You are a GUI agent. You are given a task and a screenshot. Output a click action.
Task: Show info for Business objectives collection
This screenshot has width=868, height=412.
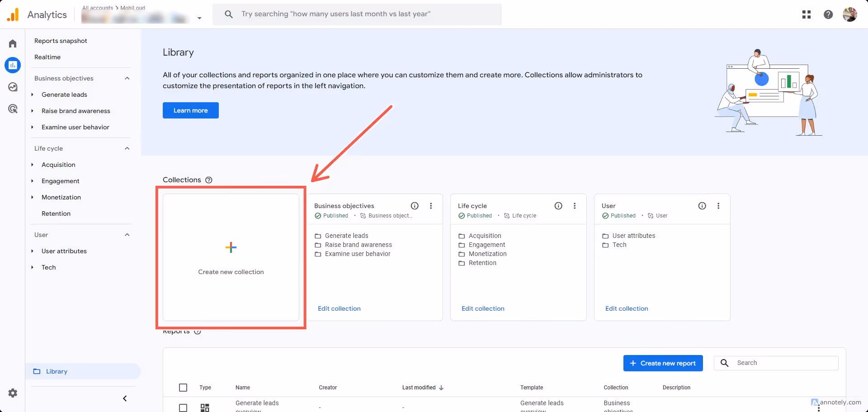(415, 206)
